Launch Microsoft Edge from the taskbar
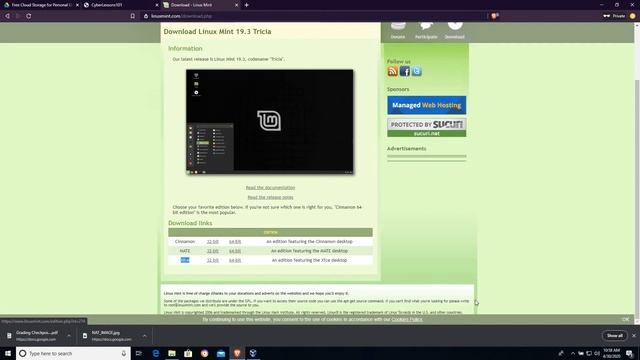 tap(156, 353)
